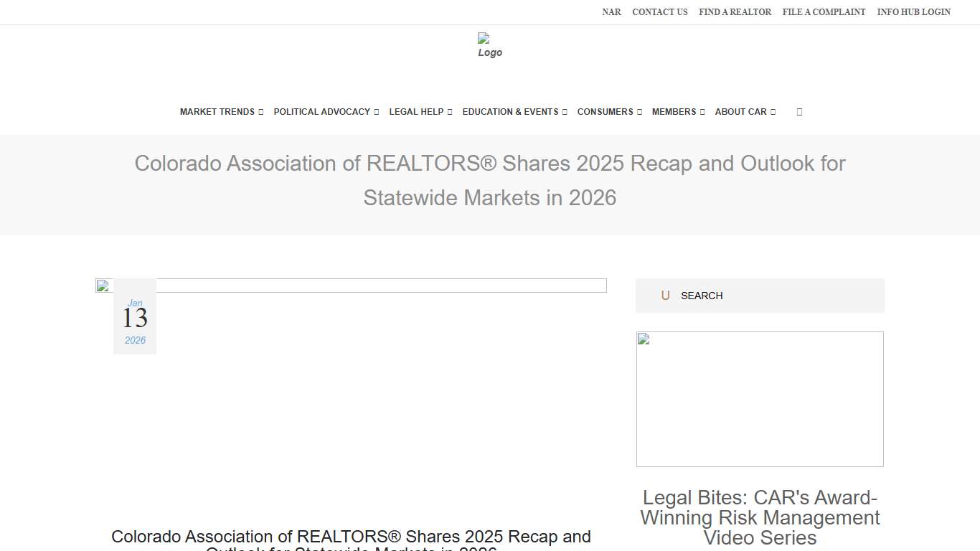Select the LEGAL HELP menu item
The width and height of the screenshot is (980, 551).
[x=416, y=111]
